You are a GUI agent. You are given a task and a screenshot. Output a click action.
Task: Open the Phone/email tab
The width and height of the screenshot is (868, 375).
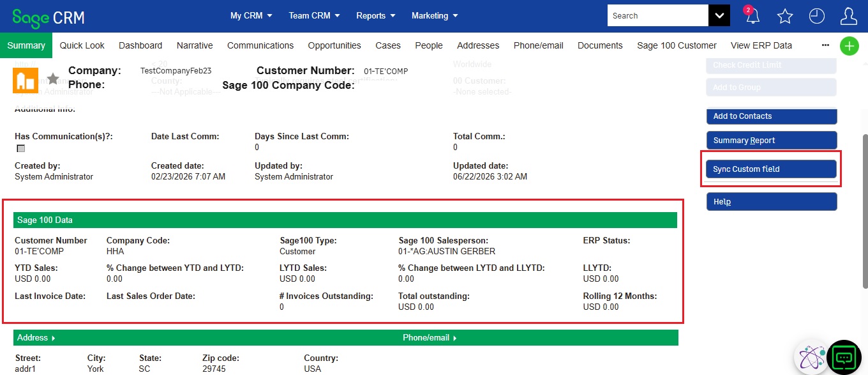[539, 45]
